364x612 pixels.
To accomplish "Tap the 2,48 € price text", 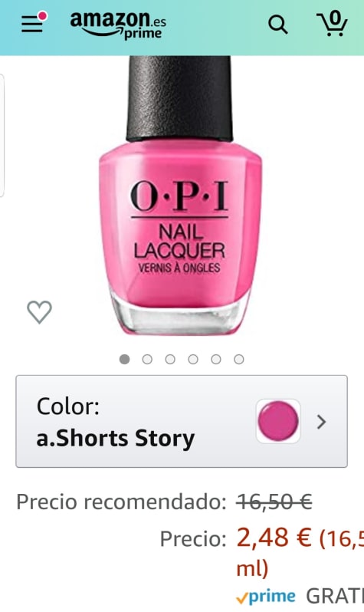I will [274, 538].
